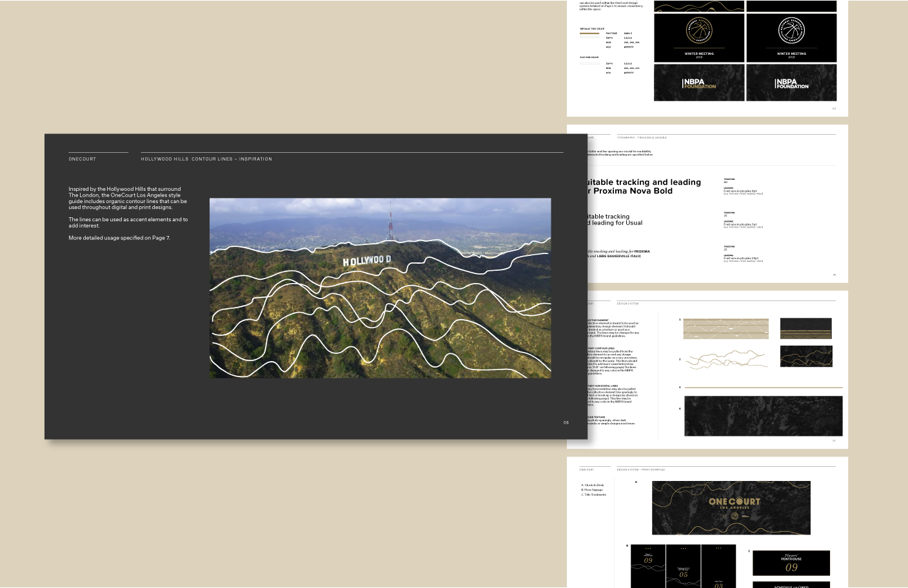Select the wide dark texture sample numbered 4
Screen dimensions: 908x588
pos(763,416)
